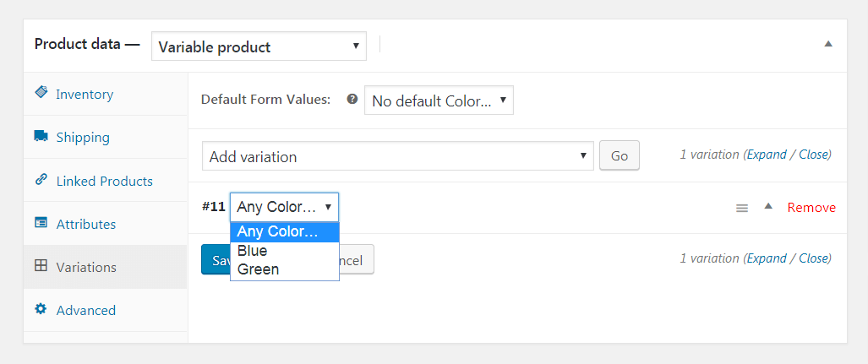Open the default Color dropdown
The width and height of the screenshot is (868, 364).
[439, 101]
